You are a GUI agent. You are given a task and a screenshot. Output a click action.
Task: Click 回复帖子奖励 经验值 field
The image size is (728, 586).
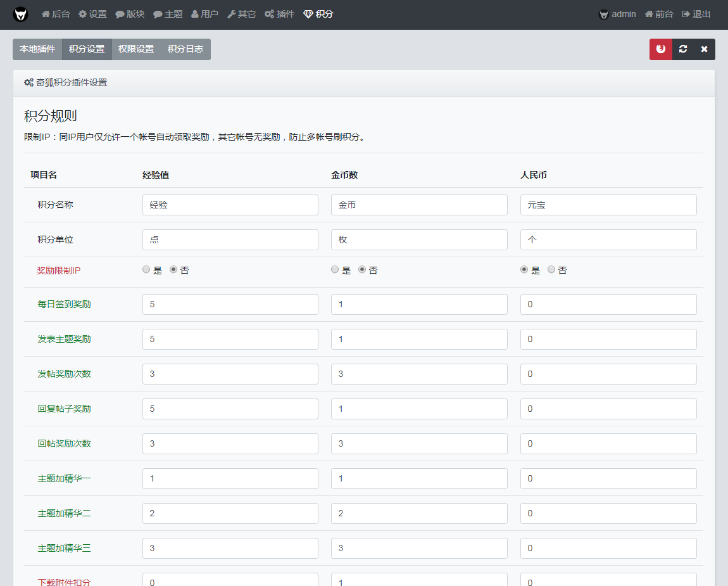coord(230,409)
